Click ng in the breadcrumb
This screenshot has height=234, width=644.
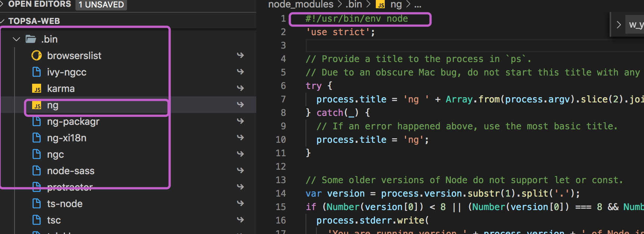point(396,4)
